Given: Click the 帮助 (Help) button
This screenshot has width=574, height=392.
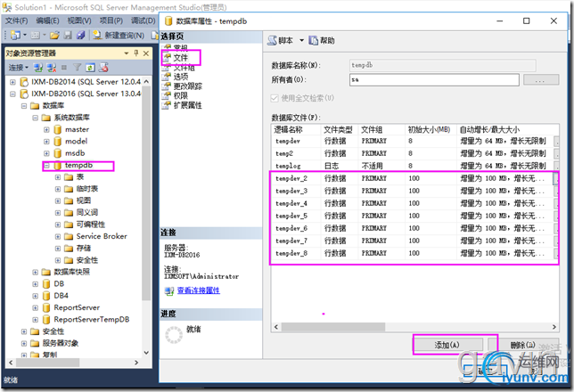Looking at the screenshot, I should (322, 41).
